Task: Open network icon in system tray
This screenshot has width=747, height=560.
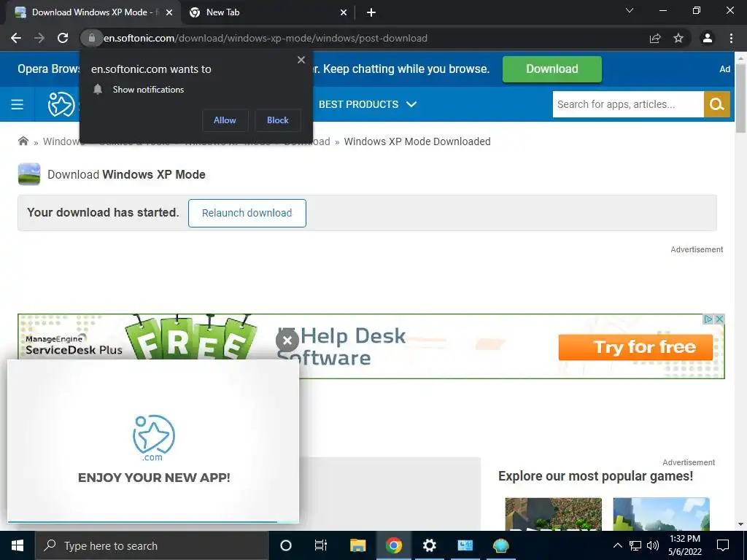Action: tap(635, 545)
